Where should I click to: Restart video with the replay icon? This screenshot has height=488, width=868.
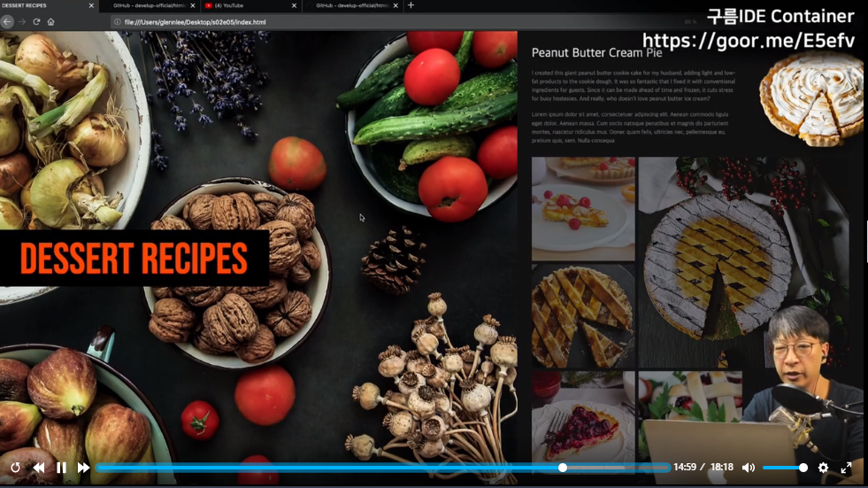coord(16,468)
